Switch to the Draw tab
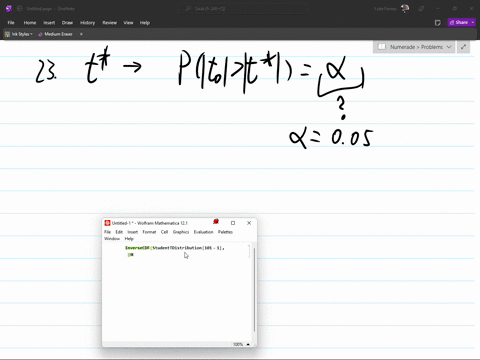Viewport: 480px width, 360px height. [67, 23]
